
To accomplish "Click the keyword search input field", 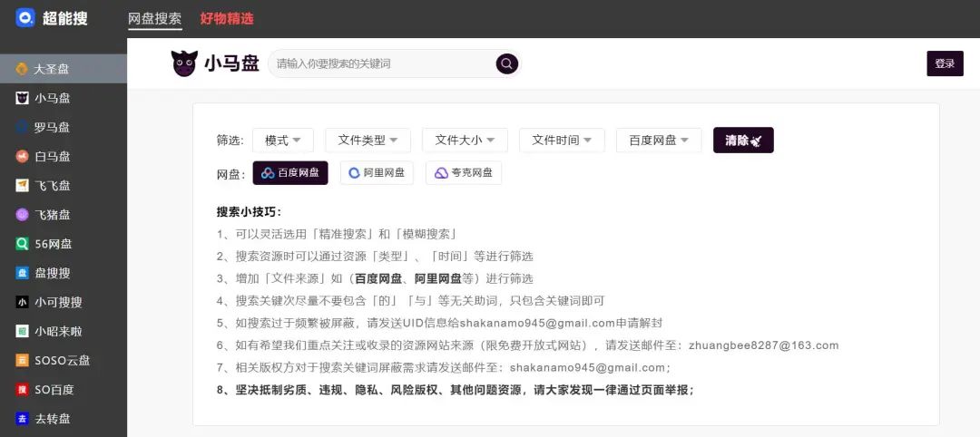I will pos(383,63).
